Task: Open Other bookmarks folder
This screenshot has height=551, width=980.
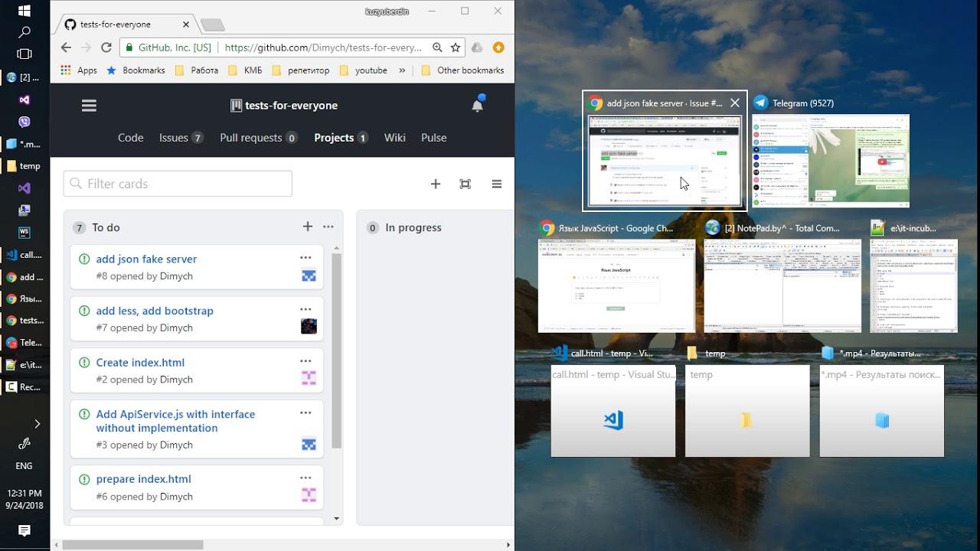Action: (462, 70)
